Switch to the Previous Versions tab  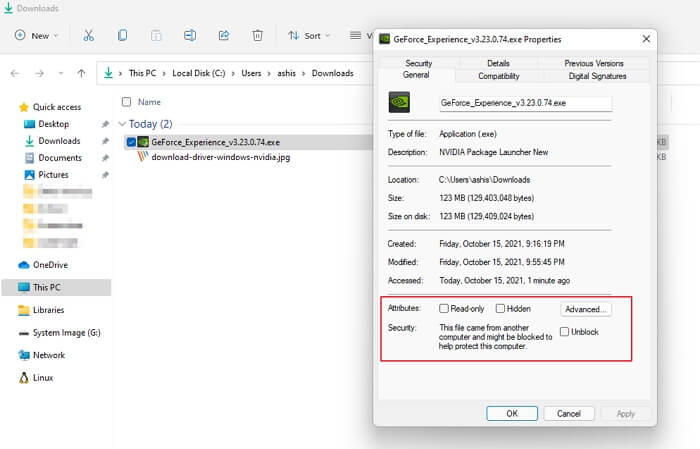[594, 63]
